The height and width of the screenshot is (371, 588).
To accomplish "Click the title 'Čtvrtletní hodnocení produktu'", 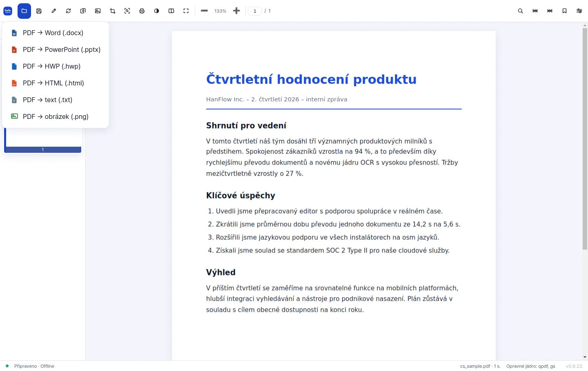I will coord(311,79).
